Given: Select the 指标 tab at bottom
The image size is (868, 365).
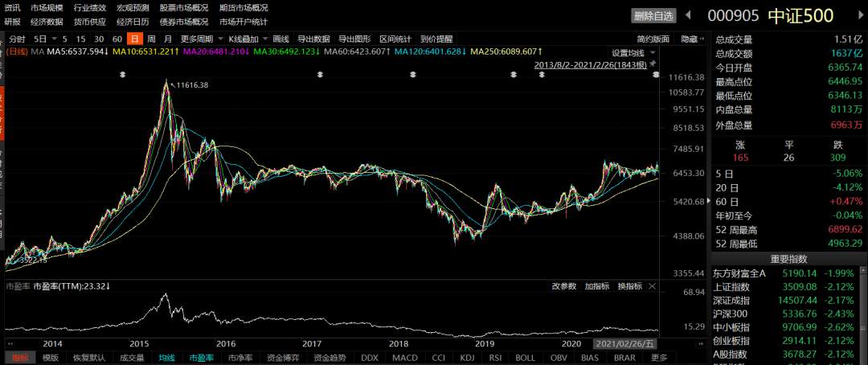Looking at the screenshot, I should (20, 358).
